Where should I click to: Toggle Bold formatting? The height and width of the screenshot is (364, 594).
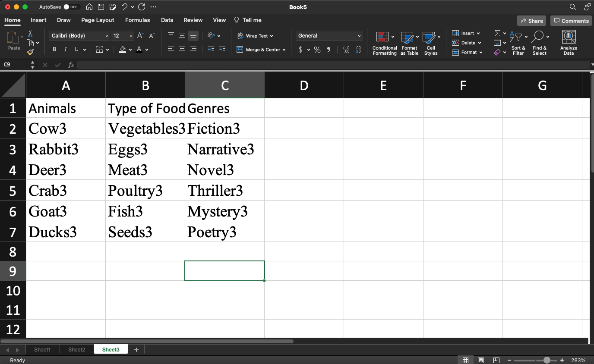[x=54, y=50]
